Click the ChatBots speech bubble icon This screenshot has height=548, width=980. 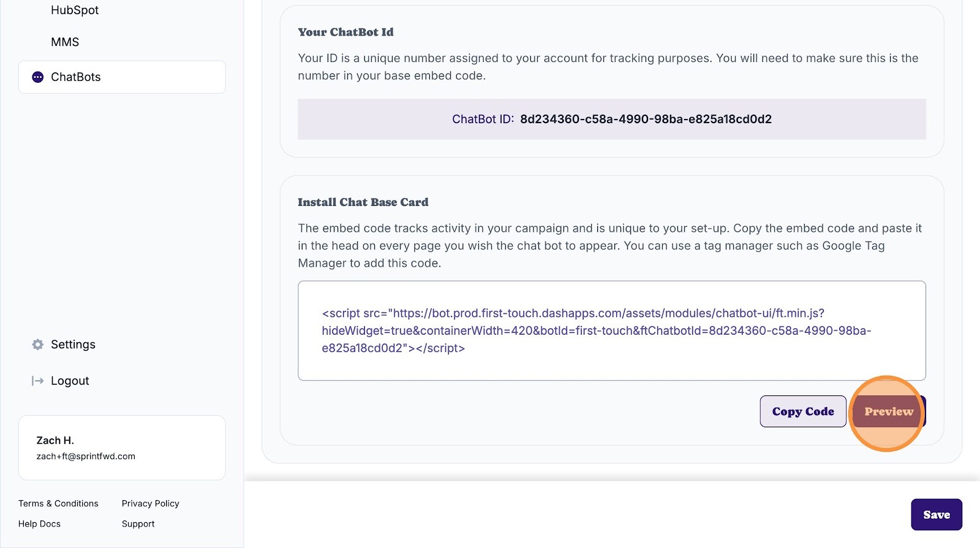pyautogui.click(x=38, y=77)
